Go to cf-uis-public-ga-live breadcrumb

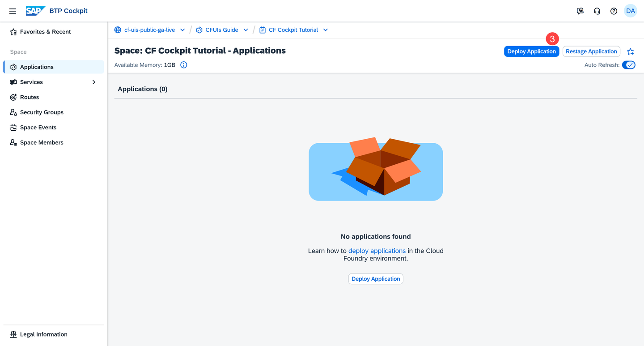tap(149, 30)
